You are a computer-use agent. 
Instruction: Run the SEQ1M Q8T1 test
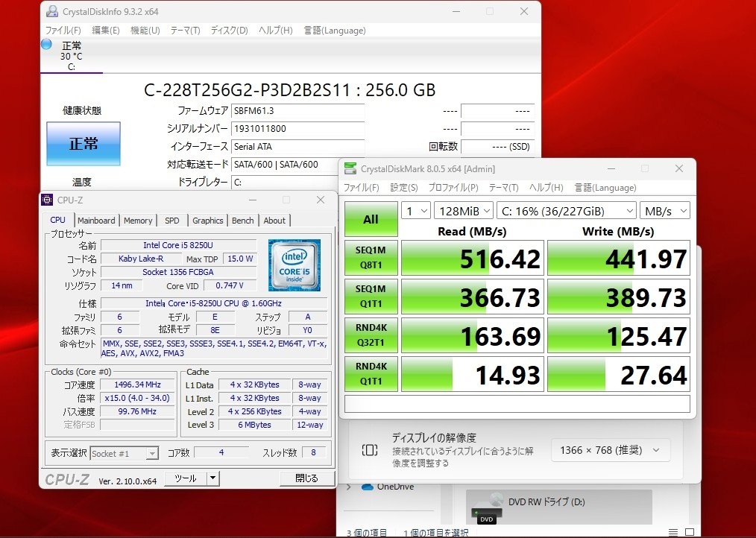point(371,258)
